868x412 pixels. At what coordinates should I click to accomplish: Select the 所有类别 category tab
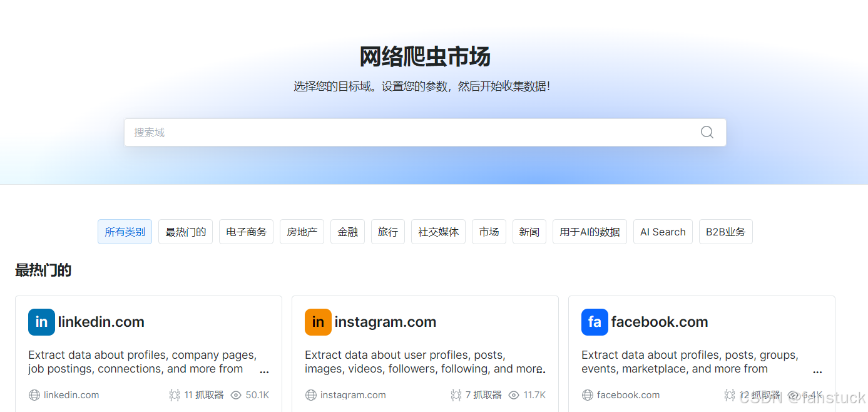125,232
